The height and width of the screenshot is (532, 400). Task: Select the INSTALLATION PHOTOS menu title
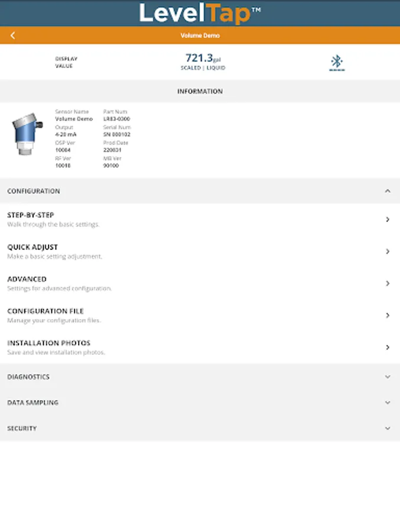pyautogui.click(x=49, y=343)
